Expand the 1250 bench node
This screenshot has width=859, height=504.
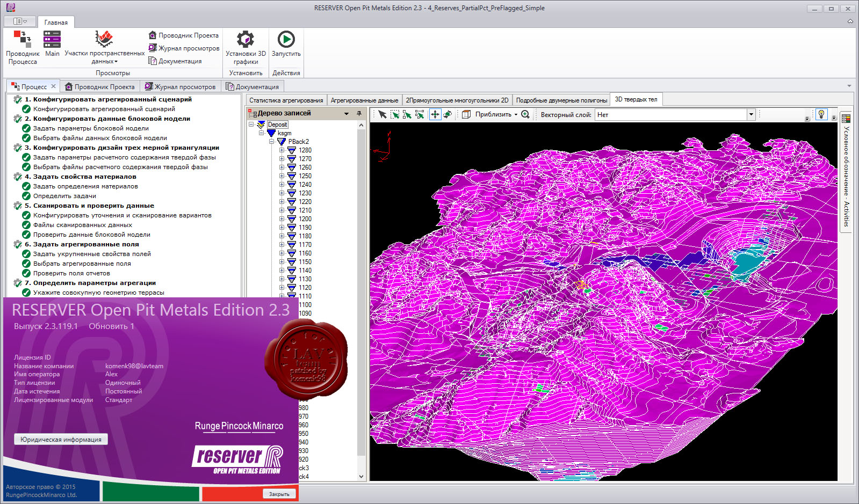coord(281,176)
